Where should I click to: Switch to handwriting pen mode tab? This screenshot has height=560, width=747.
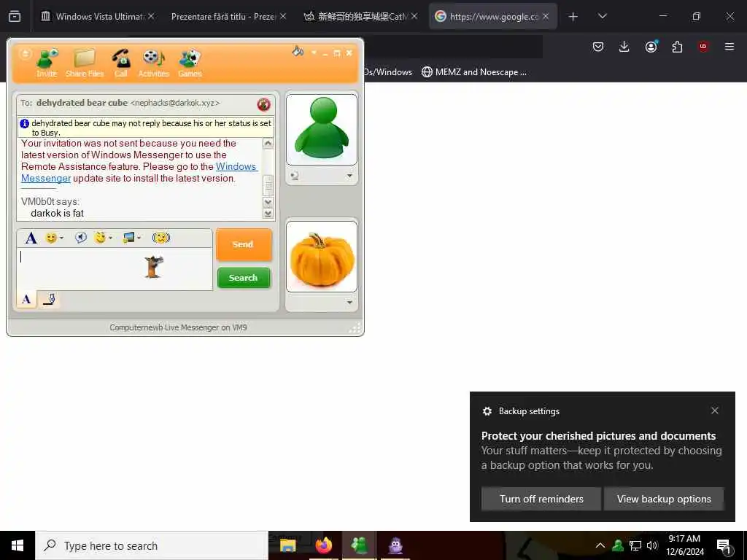click(x=49, y=299)
